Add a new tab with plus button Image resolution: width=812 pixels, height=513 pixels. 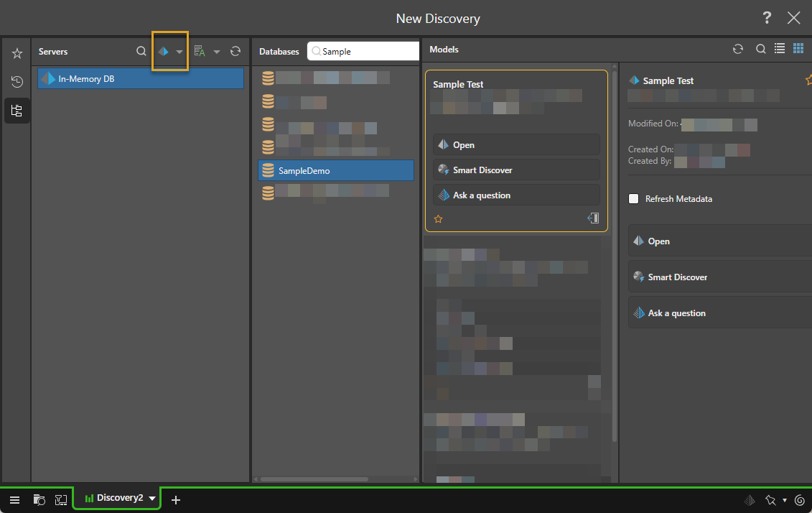point(176,500)
